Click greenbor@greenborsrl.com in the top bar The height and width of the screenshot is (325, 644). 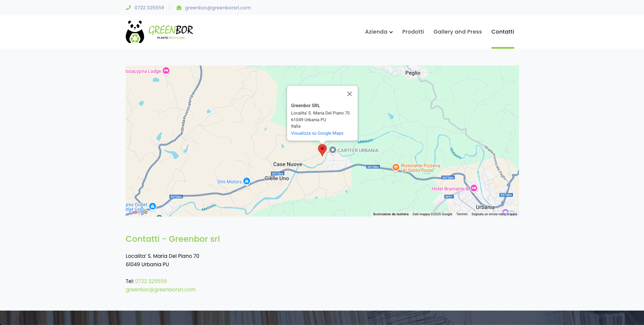218,8
